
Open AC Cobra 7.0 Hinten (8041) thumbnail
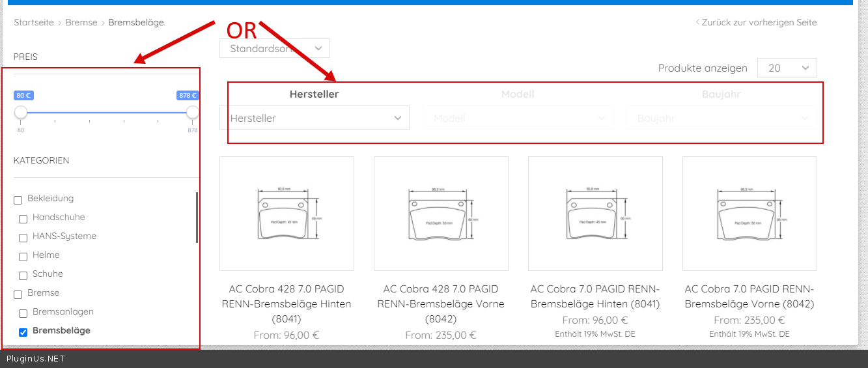[595, 214]
